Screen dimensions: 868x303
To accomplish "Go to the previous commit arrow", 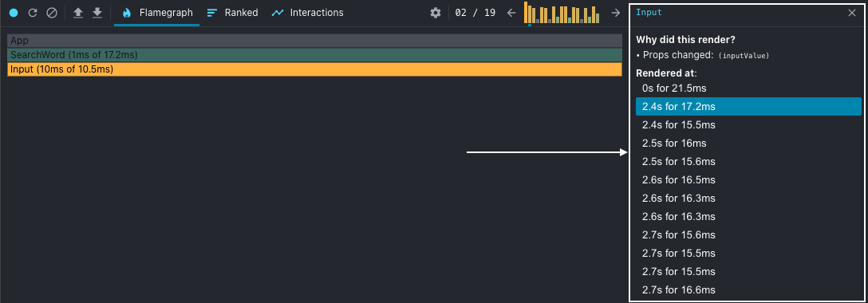I will tap(511, 13).
